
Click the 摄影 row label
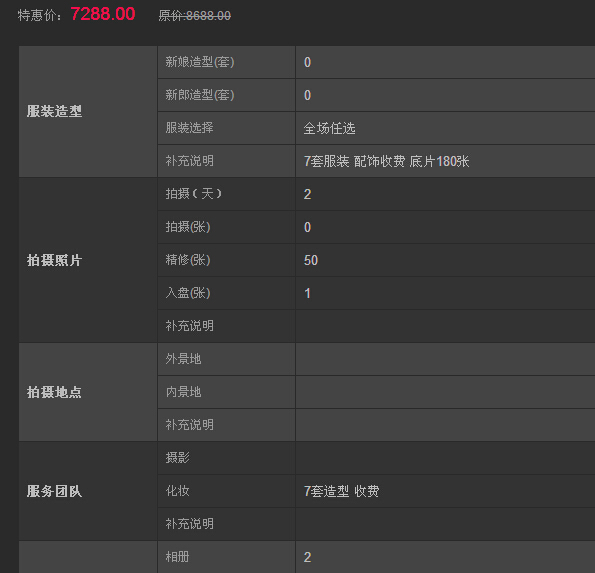(177, 458)
